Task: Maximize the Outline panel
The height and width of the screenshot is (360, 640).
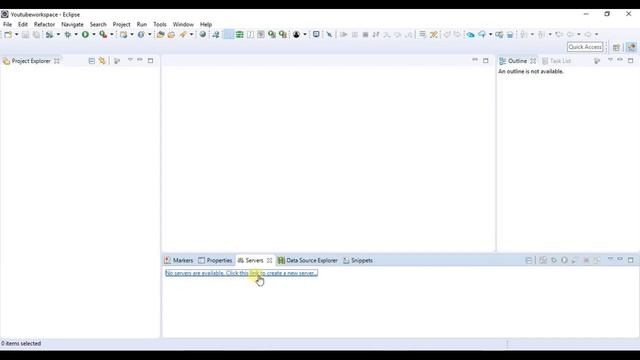Action: click(x=631, y=60)
